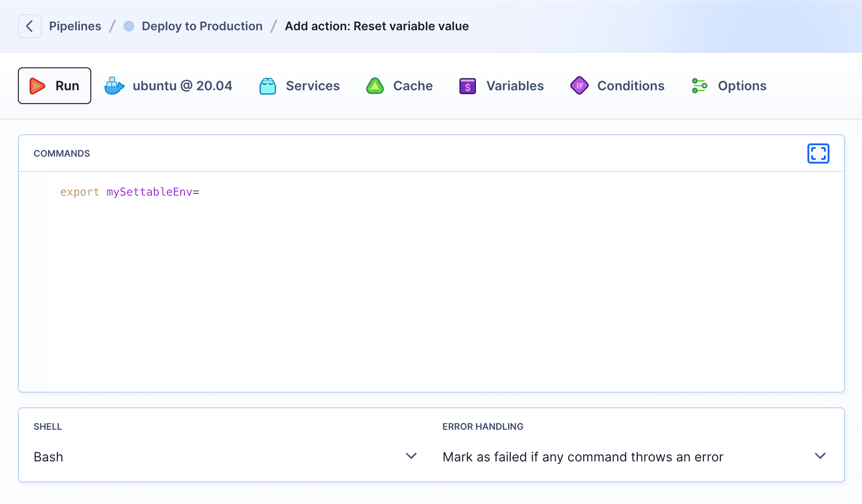This screenshot has height=504, width=862.
Task: Click the back arrow to leave action editor
Action: click(30, 26)
